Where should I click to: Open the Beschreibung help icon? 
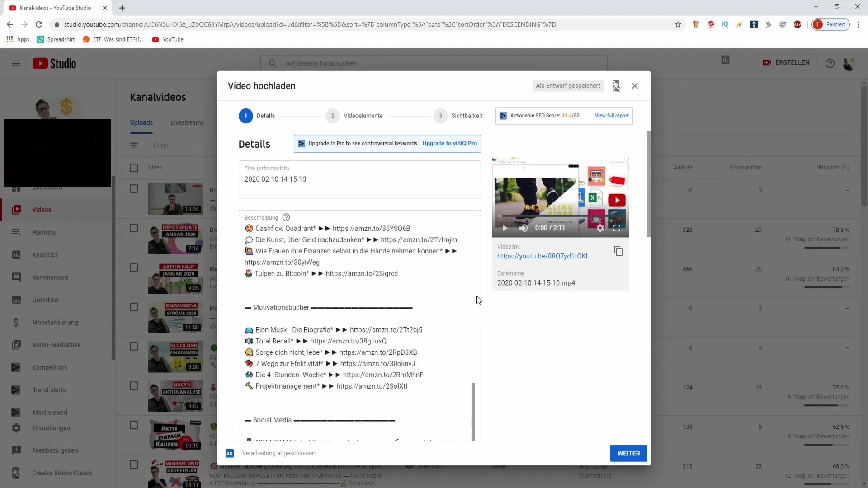coord(286,217)
